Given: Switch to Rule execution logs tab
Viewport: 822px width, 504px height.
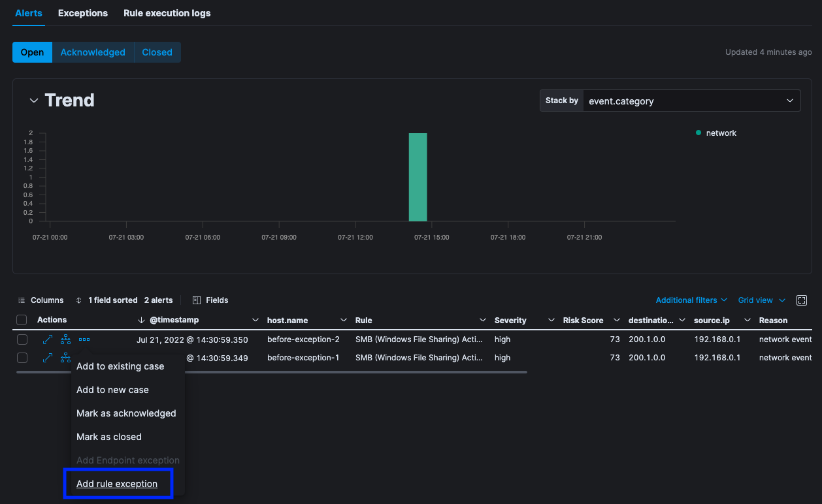Looking at the screenshot, I should coord(167,13).
